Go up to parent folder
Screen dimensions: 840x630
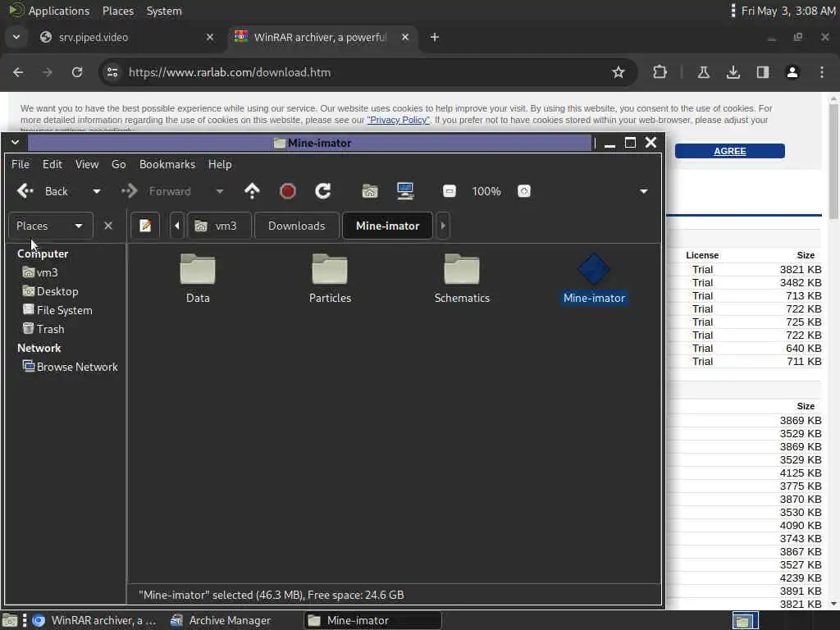(252, 191)
